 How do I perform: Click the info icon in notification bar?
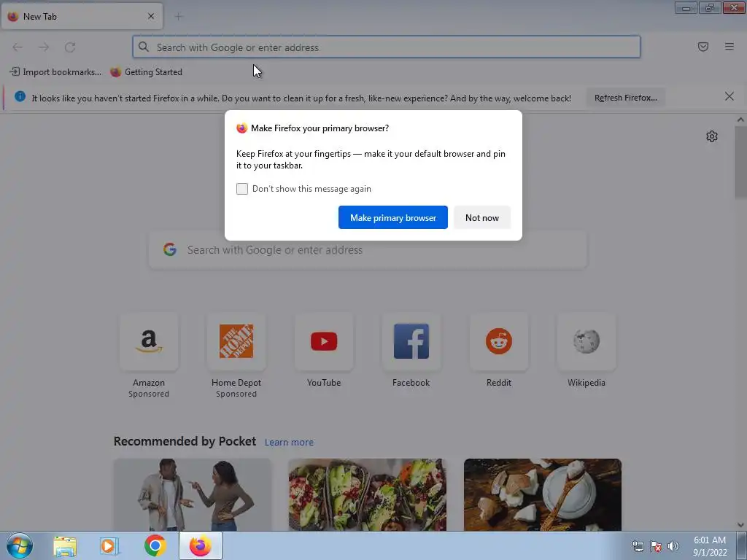pyautogui.click(x=20, y=97)
